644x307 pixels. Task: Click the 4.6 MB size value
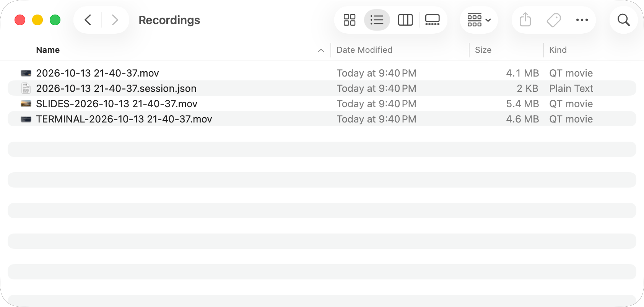pyautogui.click(x=522, y=119)
